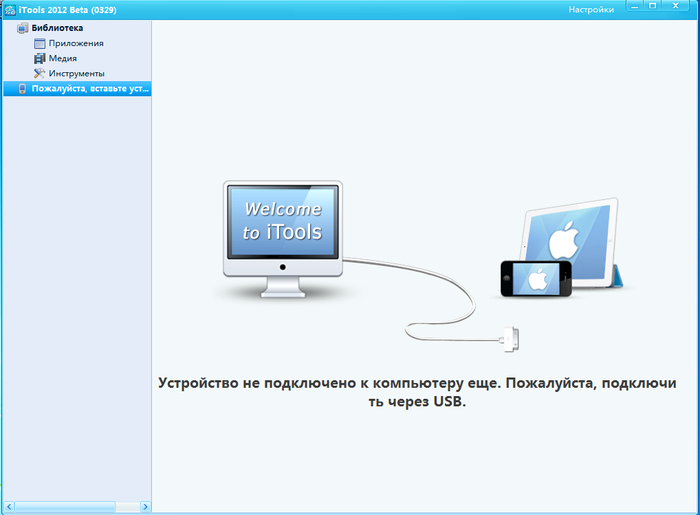The width and height of the screenshot is (700, 515).
Task: Click the iPhone picture with Apple logo
Action: pos(535,278)
